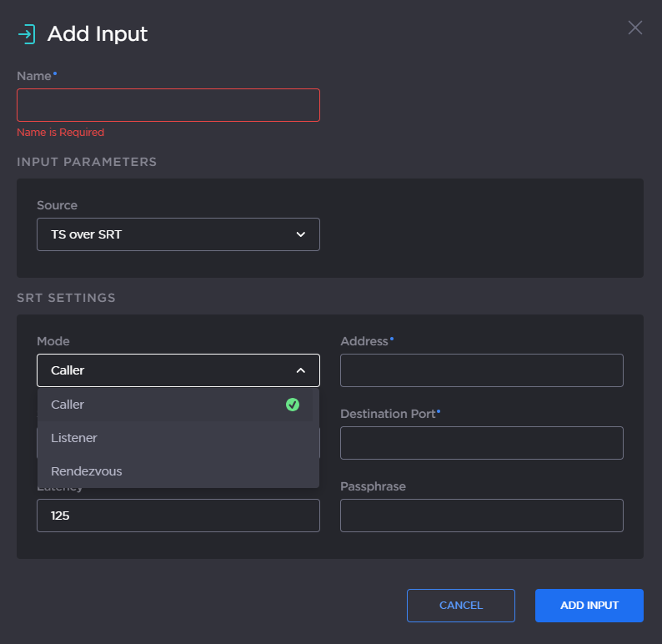Screen dimensions: 662x644
Task: Focus the Destination Port field
Action: pyautogui.click(x=481, y=443)
